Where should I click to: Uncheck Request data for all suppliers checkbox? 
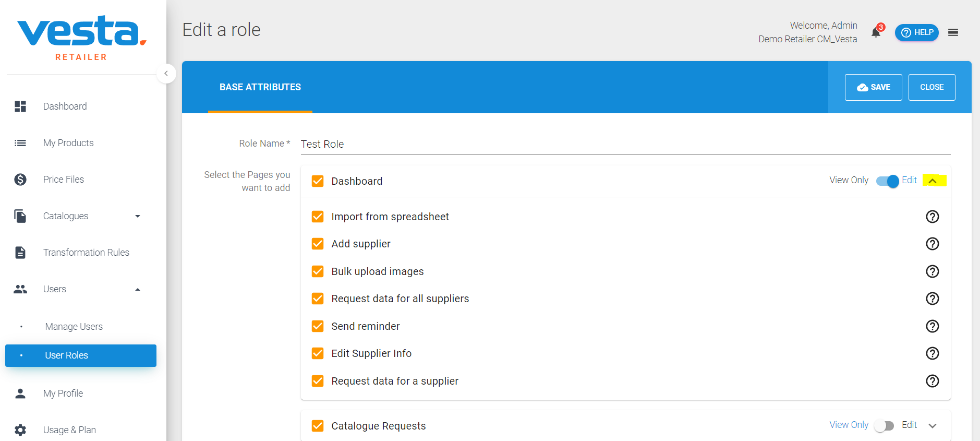[318, 299]
